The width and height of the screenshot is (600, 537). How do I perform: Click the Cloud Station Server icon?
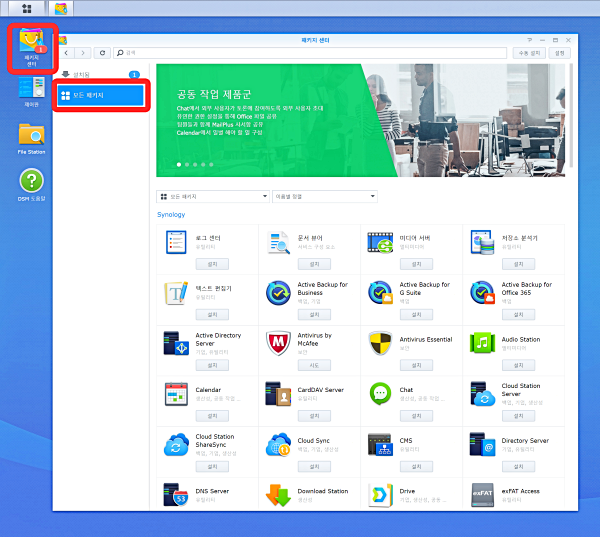coord(483,394)
